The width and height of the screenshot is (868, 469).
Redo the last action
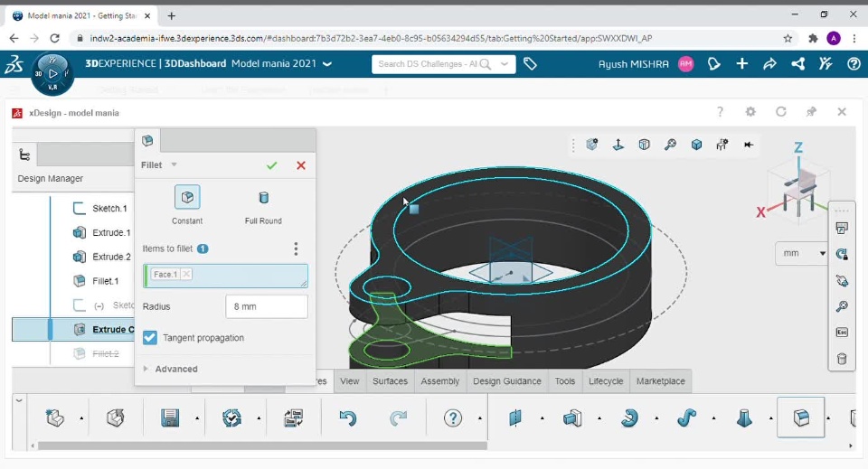(x=398, y=418)
